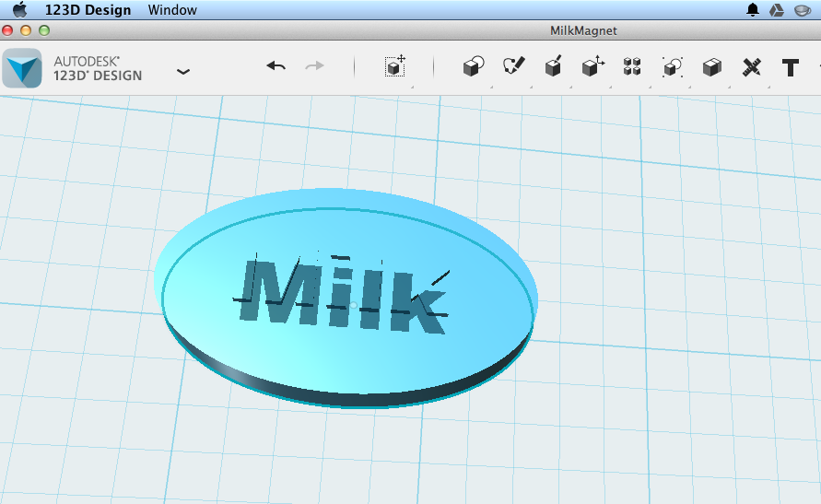This screenshot has width=821, height=504.
Task: Select the Transform move tool
Action: click(395, 66)
